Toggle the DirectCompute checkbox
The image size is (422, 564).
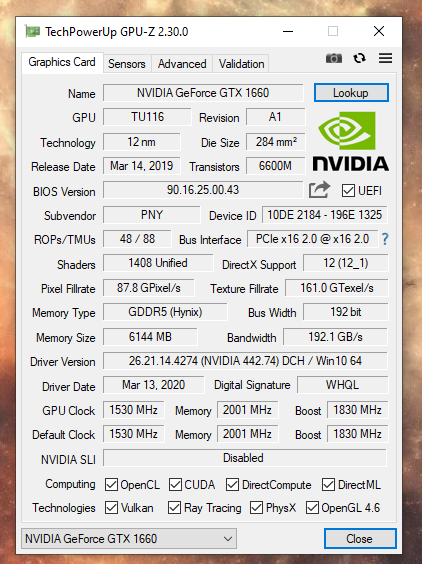[232, 485]
